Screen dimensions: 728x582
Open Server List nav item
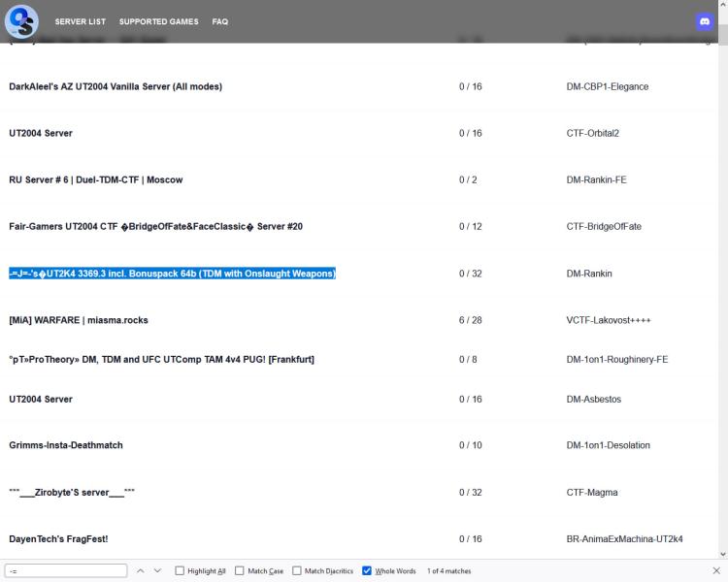pos(81,21)
